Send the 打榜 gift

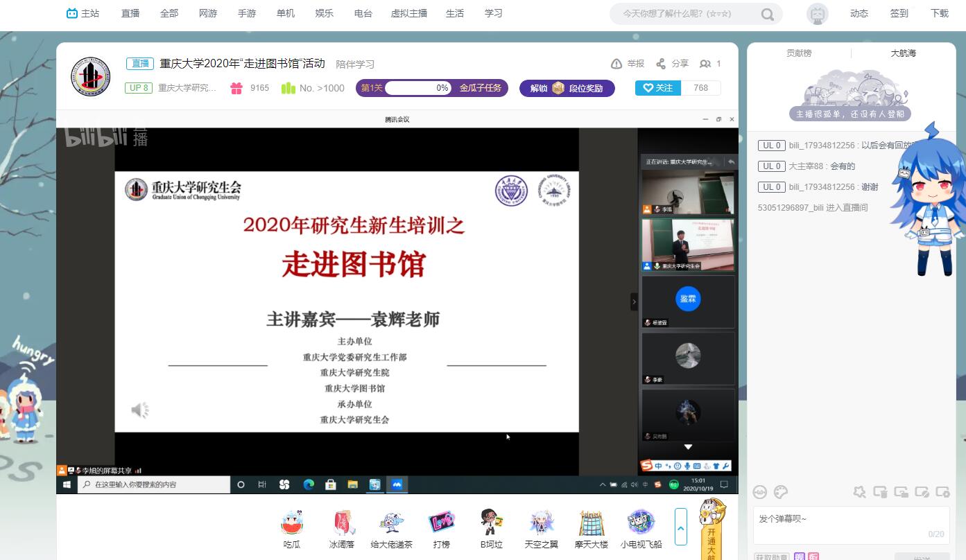coord(442,530)
